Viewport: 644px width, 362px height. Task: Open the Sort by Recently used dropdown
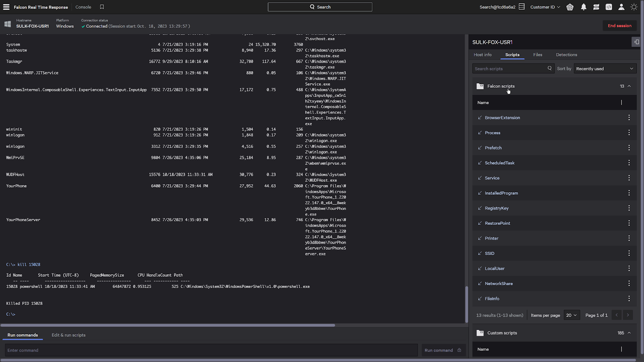(x=605, y=69)
